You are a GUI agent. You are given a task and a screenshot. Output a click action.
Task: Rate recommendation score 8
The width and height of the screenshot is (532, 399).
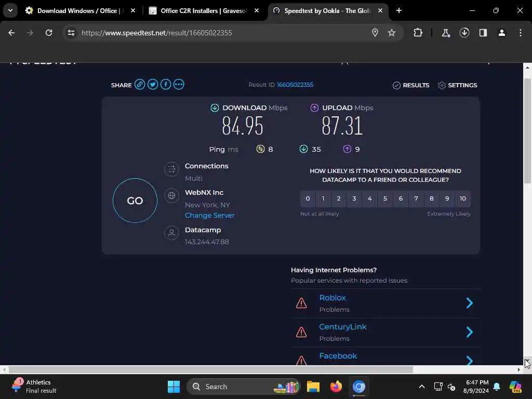[x=432, y=199]
